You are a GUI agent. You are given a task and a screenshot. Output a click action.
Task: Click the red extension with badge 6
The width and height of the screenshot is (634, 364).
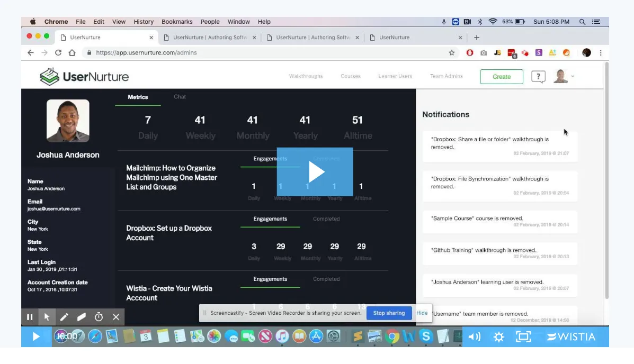512,53
